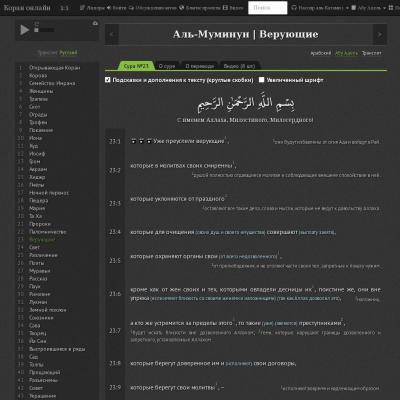Go to previous surah arrow
The width and height of the screenshot is (400, 400).
click(x=112, y=34)
